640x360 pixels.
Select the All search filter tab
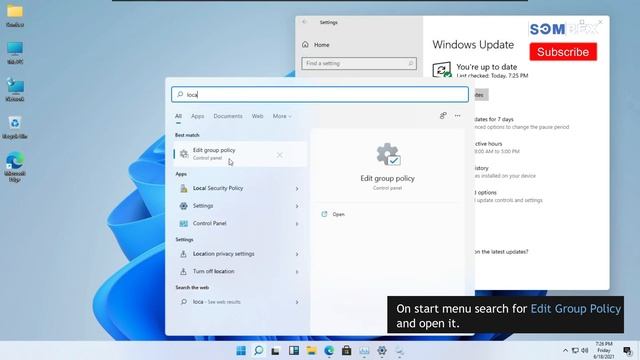pos(178,116)
